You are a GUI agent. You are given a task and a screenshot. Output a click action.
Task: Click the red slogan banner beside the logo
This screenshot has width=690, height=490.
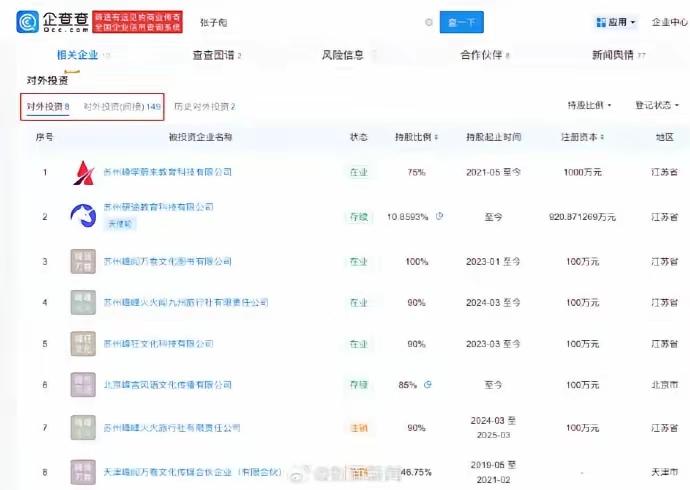pos(137,22)
